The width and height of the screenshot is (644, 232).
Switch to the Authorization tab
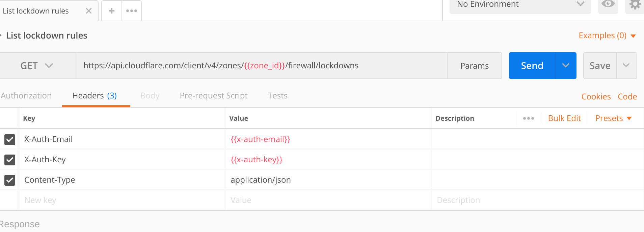26,96
